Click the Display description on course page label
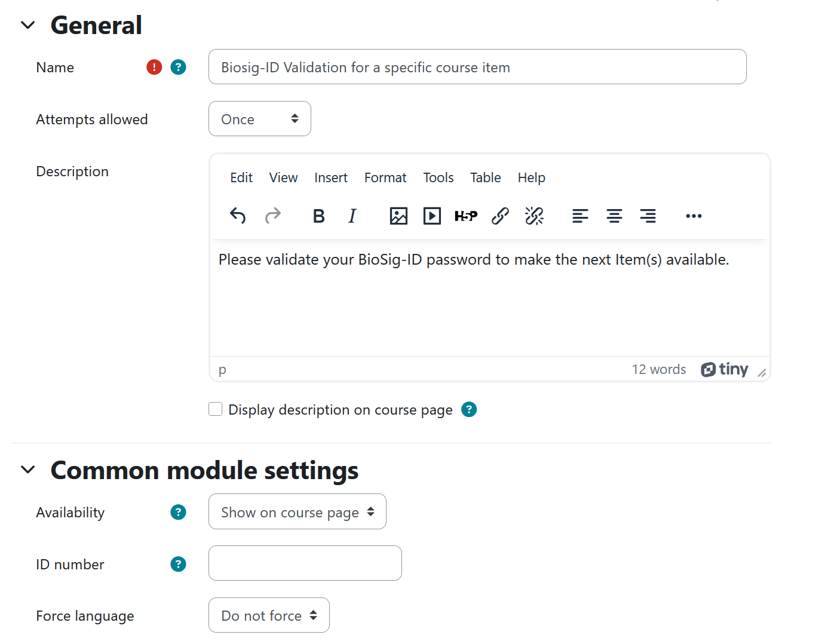828x644 pixels. pyautogui.click(x=341, y=410)
